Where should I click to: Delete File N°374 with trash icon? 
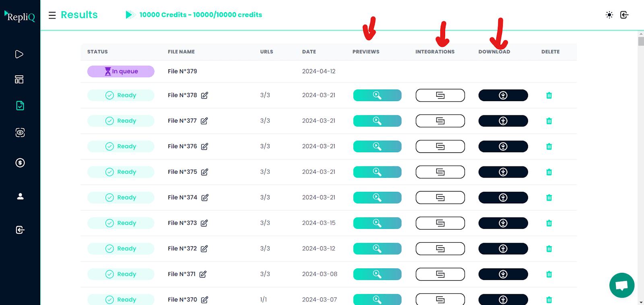pos(549,197)
